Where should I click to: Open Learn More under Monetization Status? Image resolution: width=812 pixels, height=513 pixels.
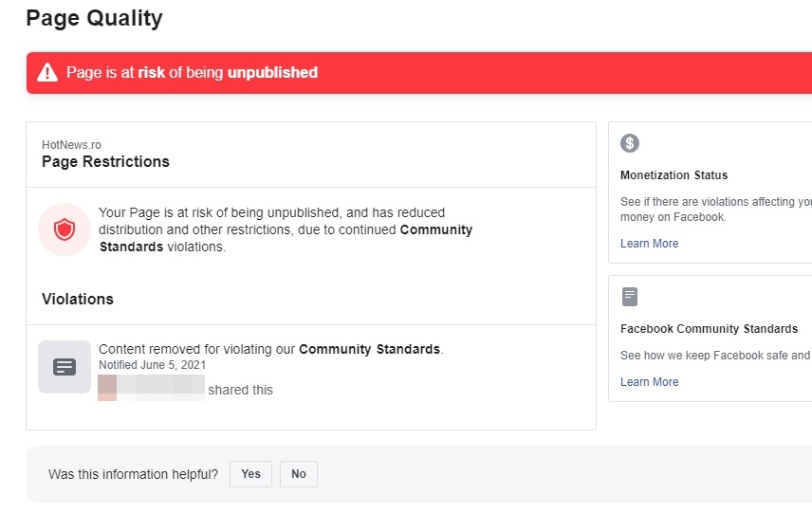pyautogui.click(x=649, y=244)
